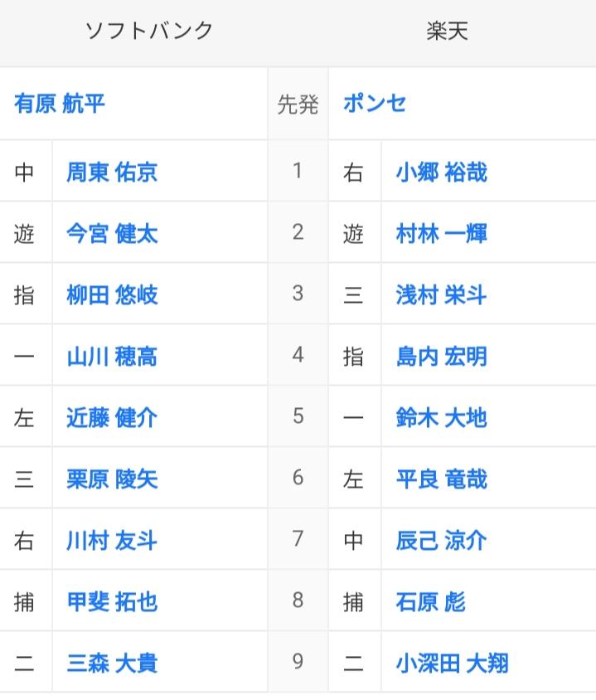Open 鈴木 大地 player page
Image resolution: width=596 pixels, height=700 pixels.
(x=441, y=418)
